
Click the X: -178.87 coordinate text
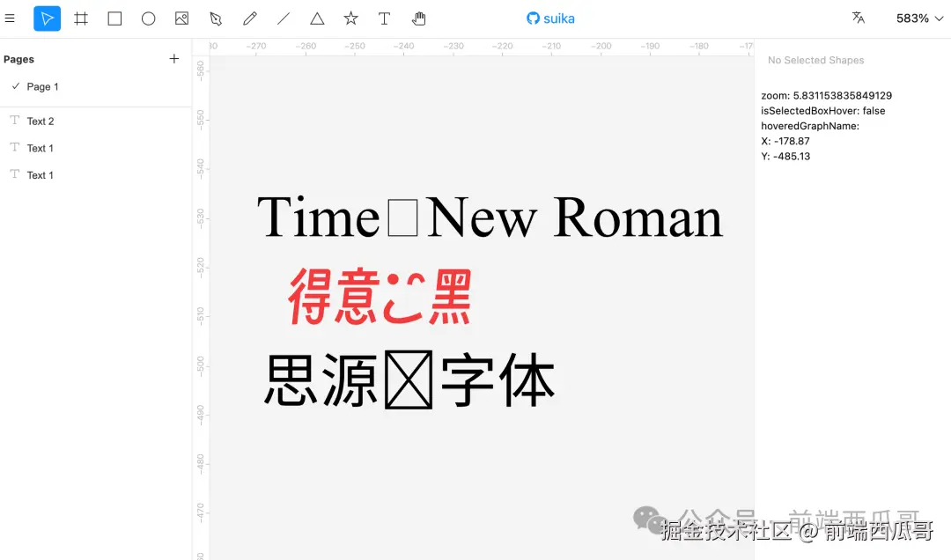[x=785, y=141]
